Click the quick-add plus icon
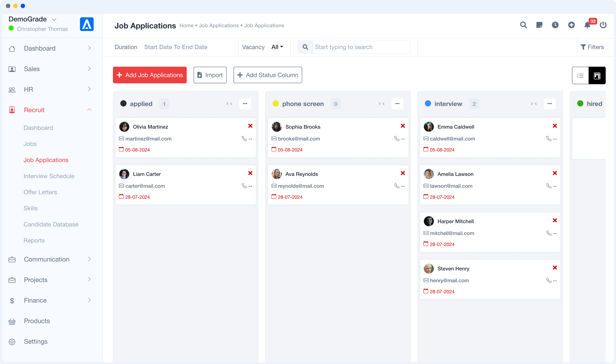 571,25
